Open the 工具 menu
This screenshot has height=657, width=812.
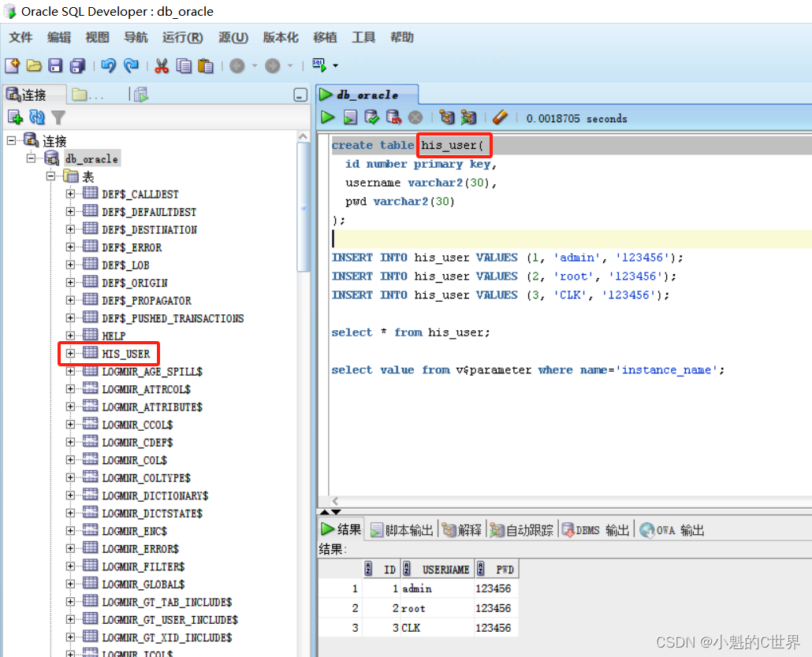363,37
